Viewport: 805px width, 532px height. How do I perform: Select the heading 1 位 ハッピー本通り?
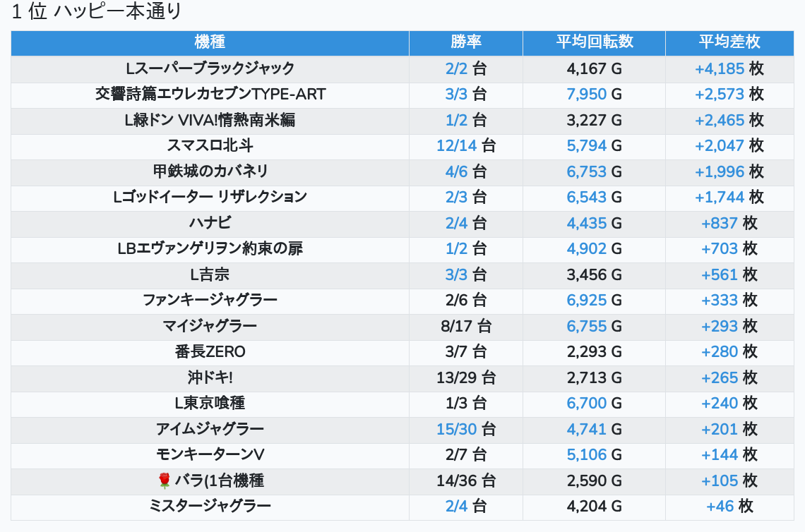click(97, 11)
